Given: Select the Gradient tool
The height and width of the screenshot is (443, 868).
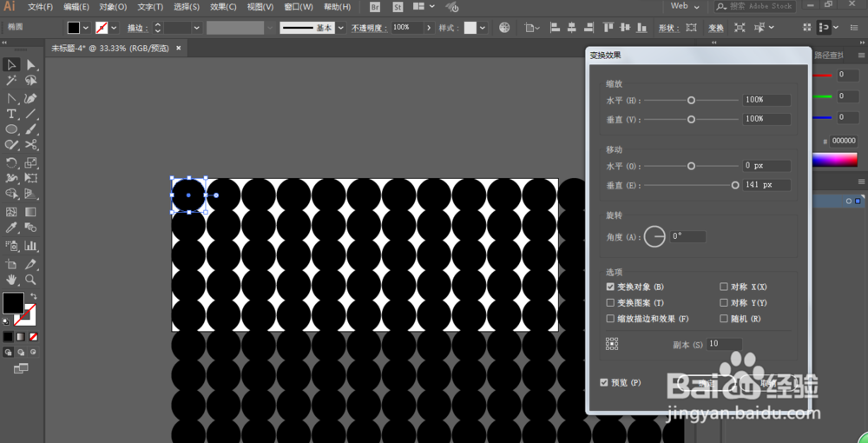Looking at the screenshot, I should [31, 212].
